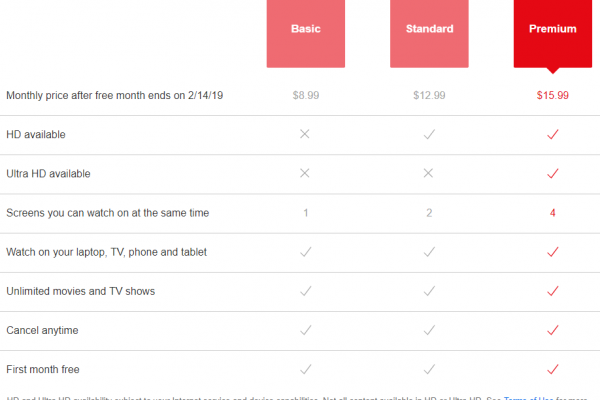600x400 pixels.
Task: Click the $8.99 Basic monthly price
Action: [x=306, y=95]
